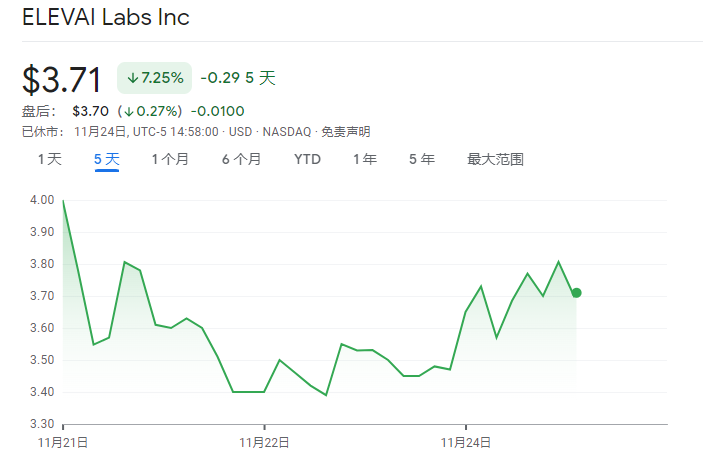Click the 4.00 y-axis label
The width and height of the screenshot is (703, 460).
[42, 200]
